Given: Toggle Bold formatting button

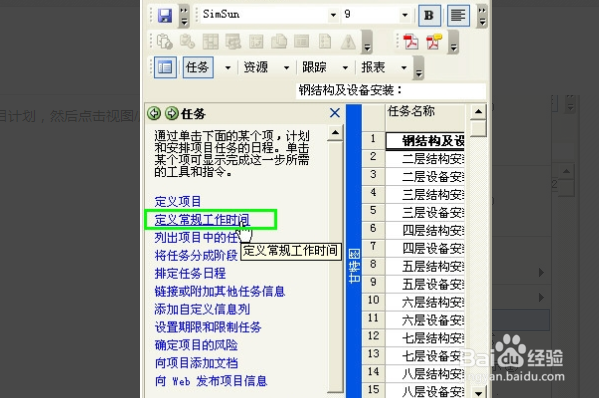Looking at the screenshot, I should pyautogui.click(x=429, y=15).
